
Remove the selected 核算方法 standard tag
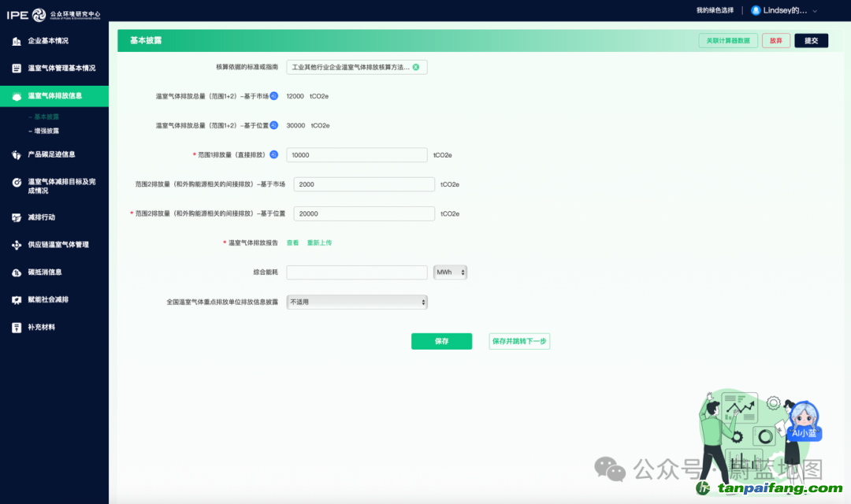coord(416,67)
